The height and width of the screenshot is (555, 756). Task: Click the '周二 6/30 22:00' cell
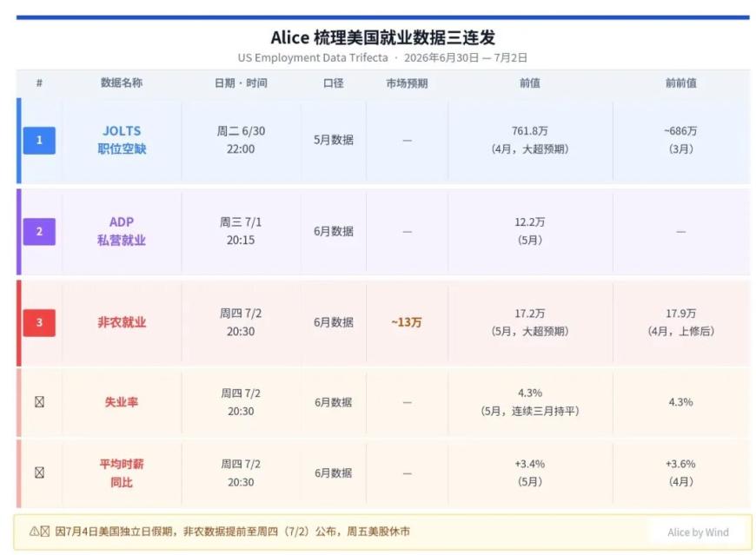click(x=241, y=140)
